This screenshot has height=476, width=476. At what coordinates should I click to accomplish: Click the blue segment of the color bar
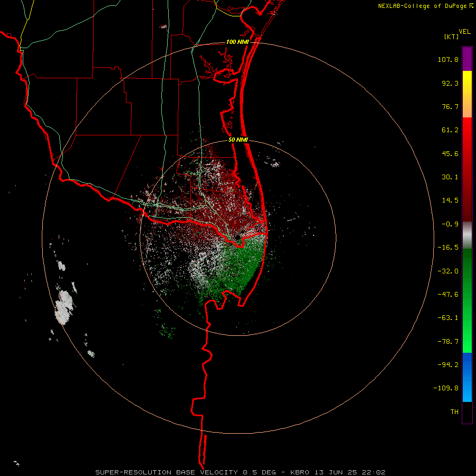(467, 377)
